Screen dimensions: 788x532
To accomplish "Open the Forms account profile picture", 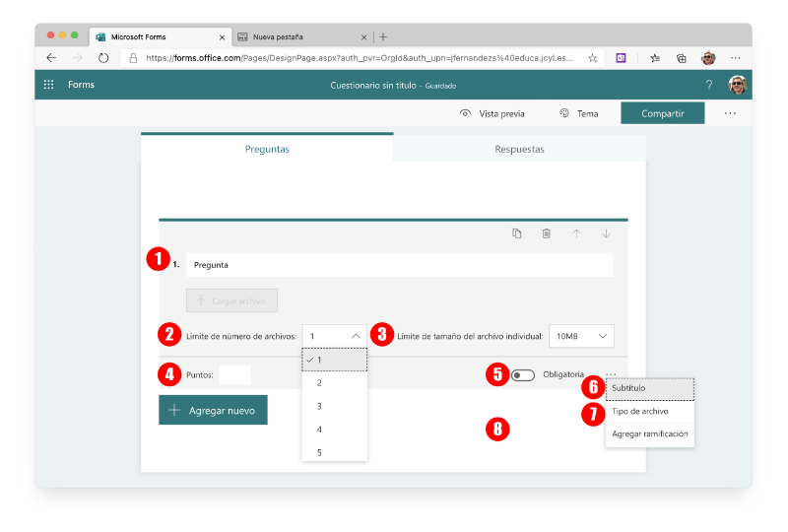I will (737, 85).
